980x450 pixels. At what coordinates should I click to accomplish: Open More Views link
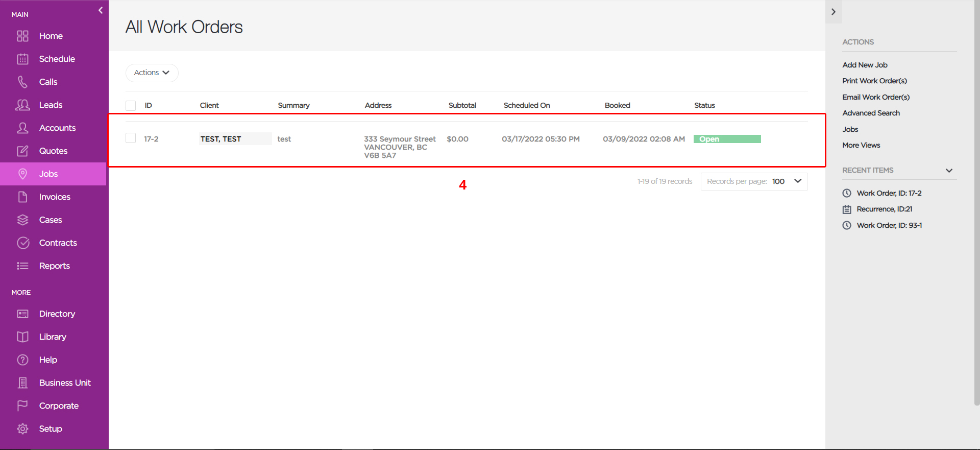pos(861,145)
